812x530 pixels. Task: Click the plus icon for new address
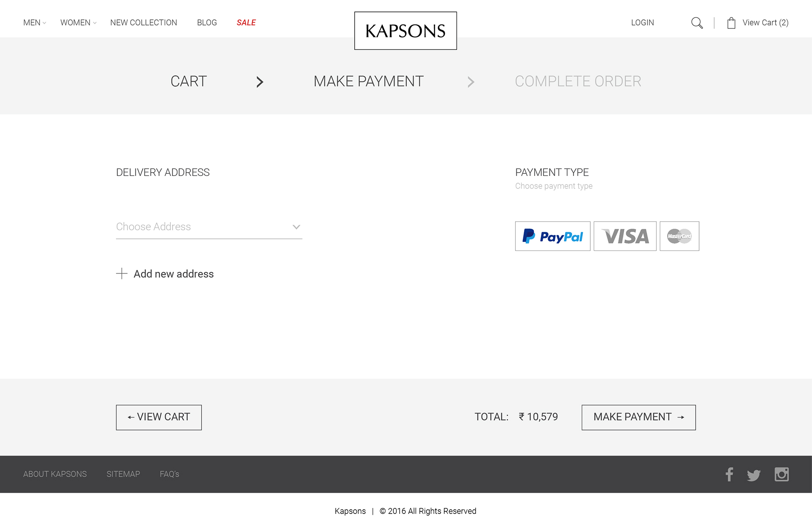click(x=122, y=274)
